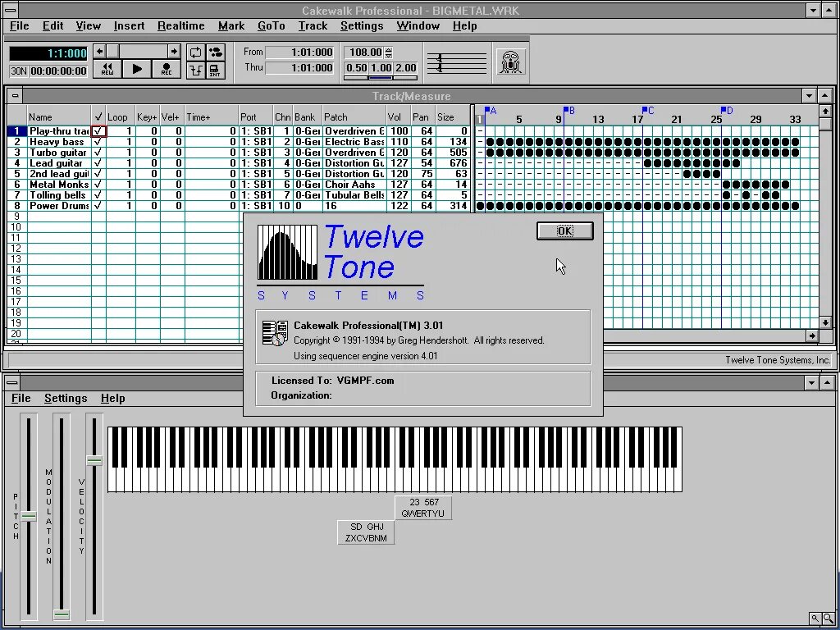840x630 pixels.
Task: Click the measure pane horizontal scroll right arrow
Action: coord(812,336)
